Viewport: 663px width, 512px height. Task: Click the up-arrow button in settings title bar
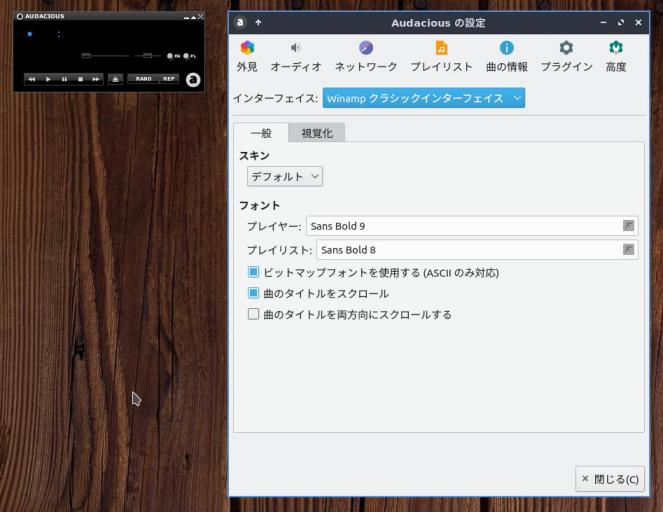258,22
